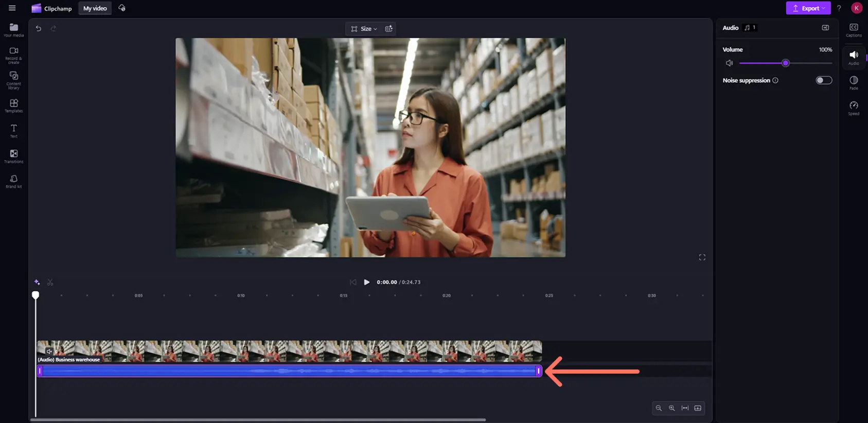This screenshot has height=423, width=868.
Task: Click the 0:20 mark on ruler
Action: point(447,295)
